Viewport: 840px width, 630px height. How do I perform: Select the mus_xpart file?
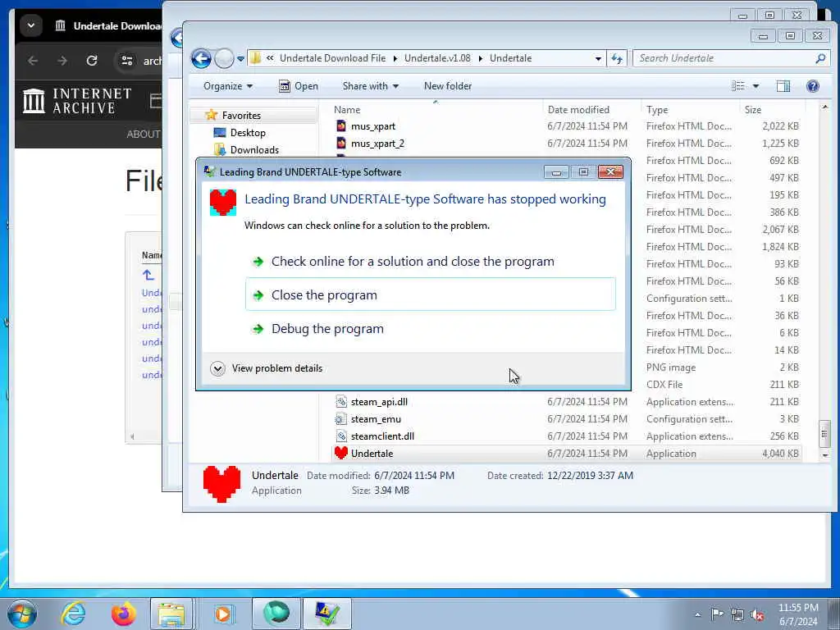(x=373, y=126)
